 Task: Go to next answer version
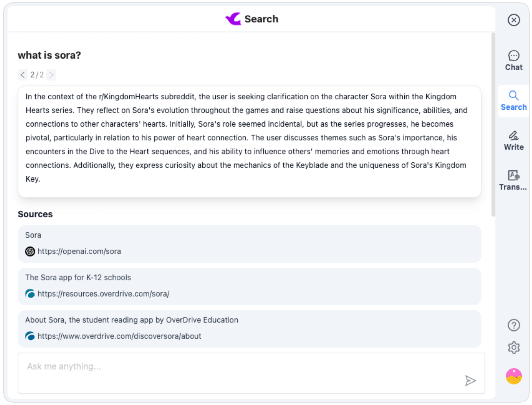pos(51,75)
